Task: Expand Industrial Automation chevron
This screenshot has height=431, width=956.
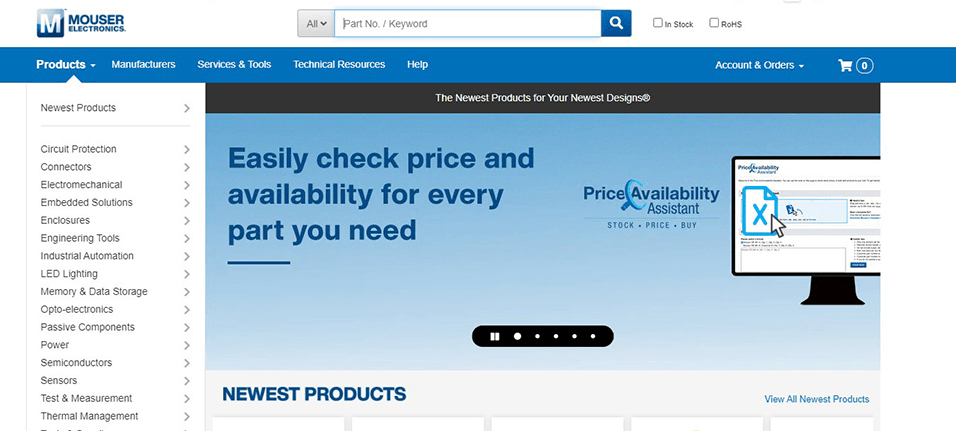Action: 187,256
